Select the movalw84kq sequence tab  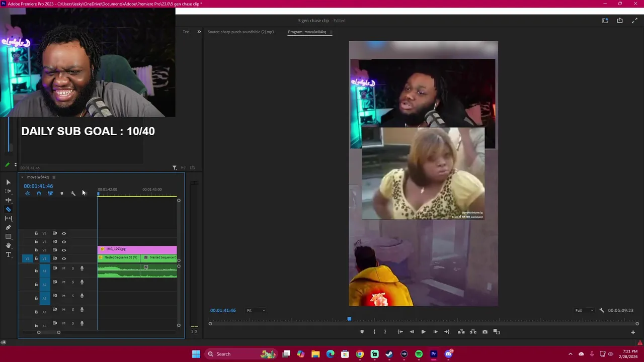click(38, 177)
